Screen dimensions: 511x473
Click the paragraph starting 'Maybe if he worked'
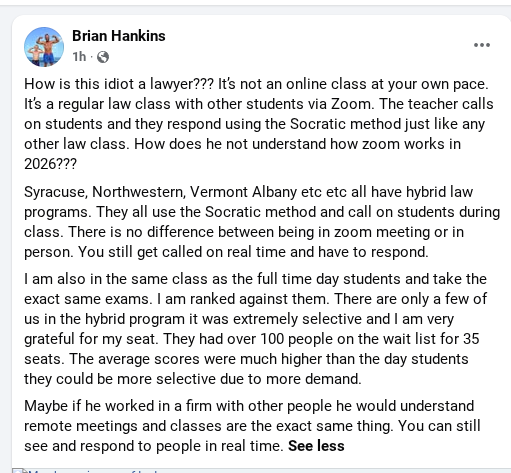pyautogui.click(x=252, y=426)
